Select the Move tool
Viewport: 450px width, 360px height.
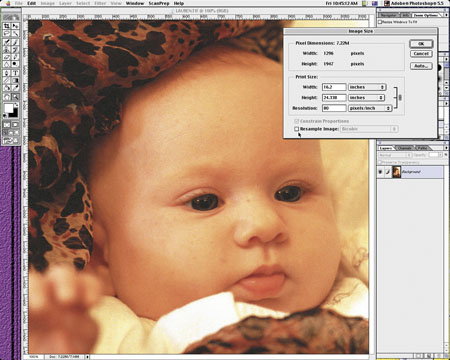15,26
